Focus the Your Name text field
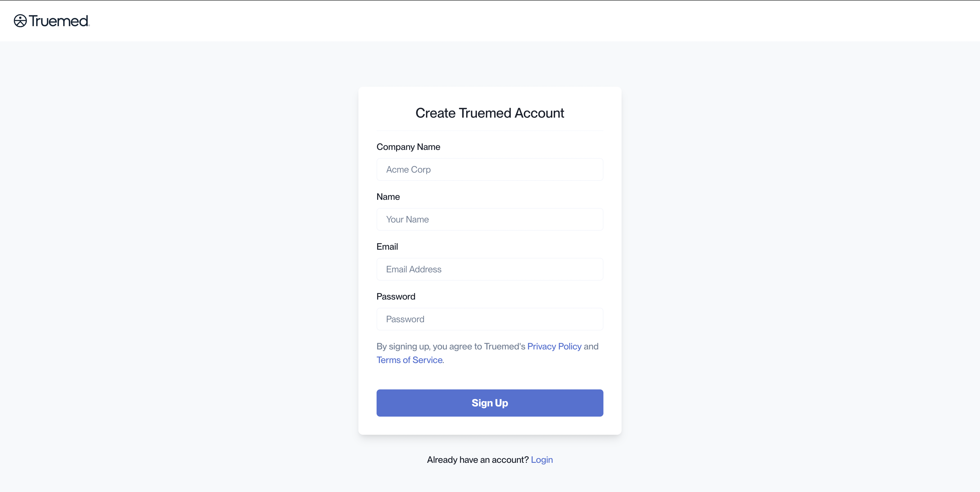 tap(490, 219)
